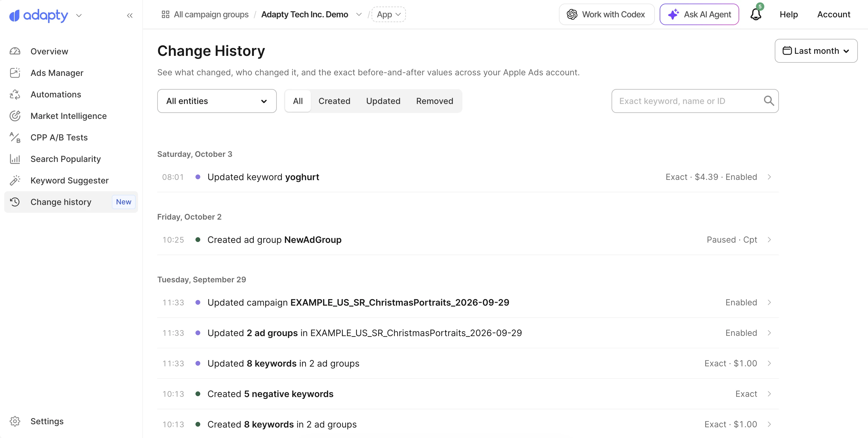Open notifications bell
868x438 pixels.
(x=756, y=14)
